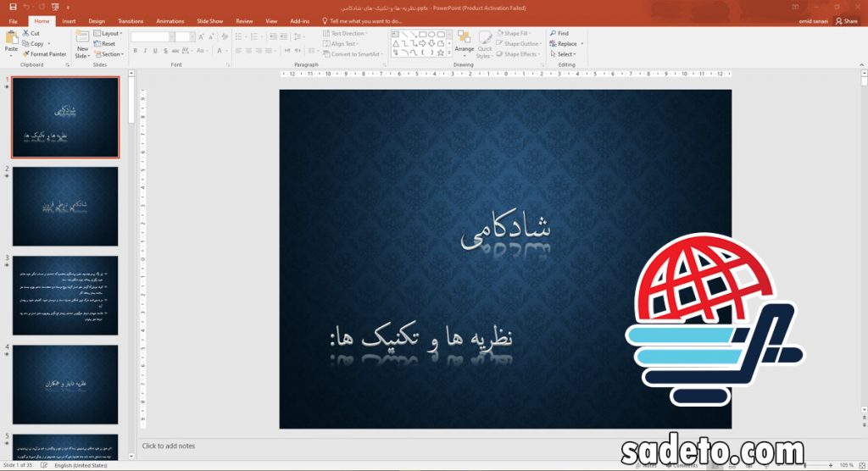Image resolution: width=868 pixels, height=471 pixels.
Task: Open the Layout dropdown
Action: 108,33
